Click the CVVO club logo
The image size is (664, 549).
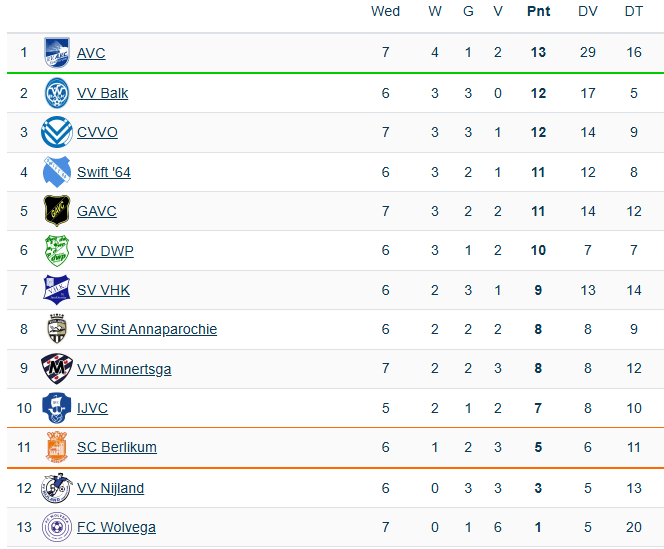[x=56, y=132]
